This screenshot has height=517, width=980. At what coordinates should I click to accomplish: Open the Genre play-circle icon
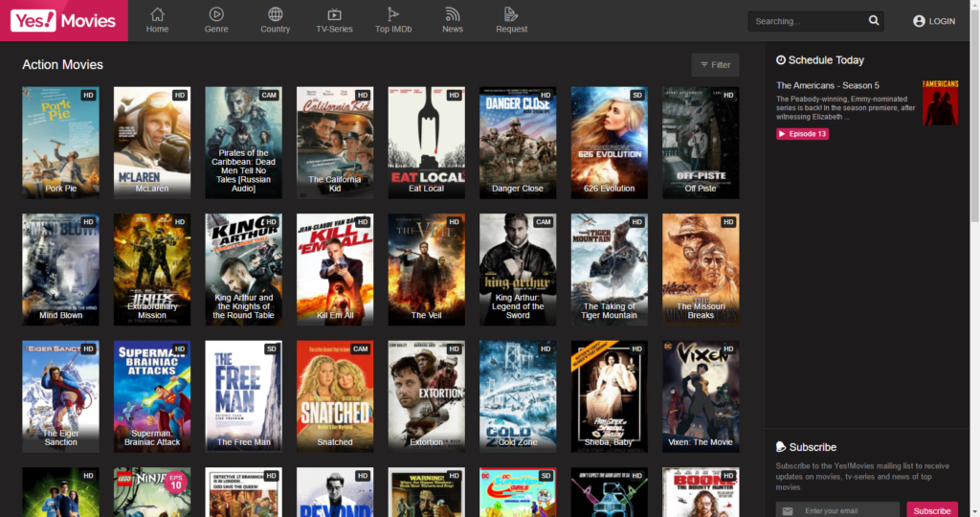[x=216, y=13]
